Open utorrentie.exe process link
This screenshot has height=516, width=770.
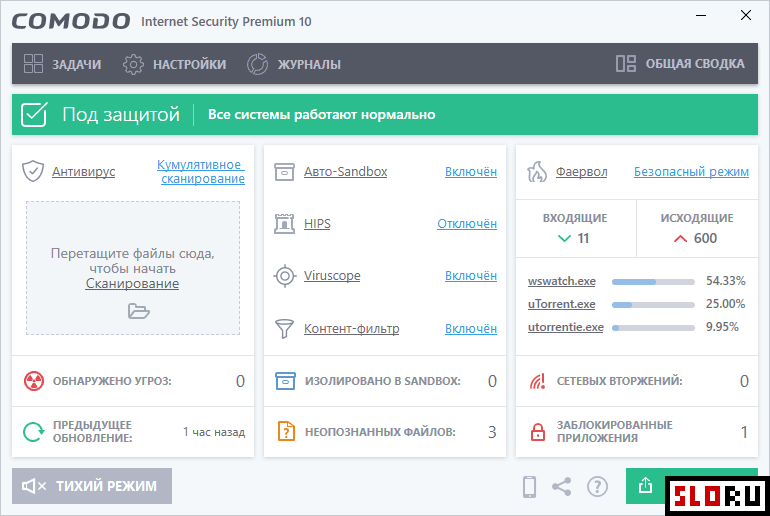(566, 327)
